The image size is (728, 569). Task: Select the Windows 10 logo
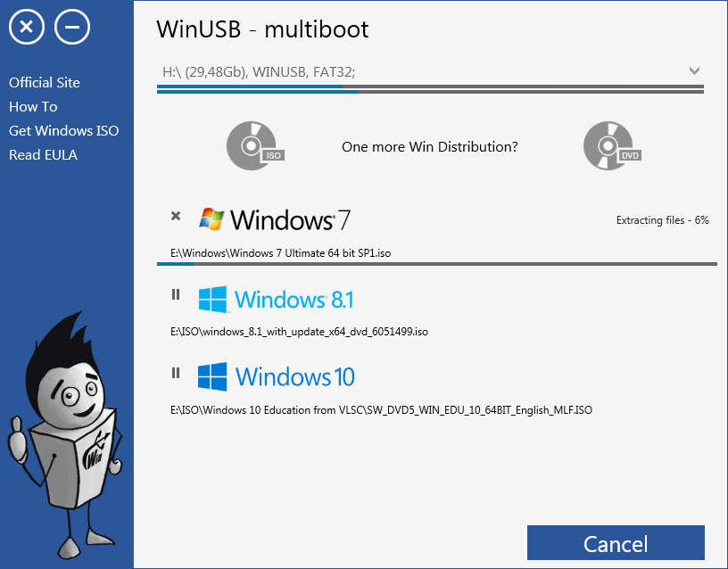pyautogui.click(x=277, y=375)
